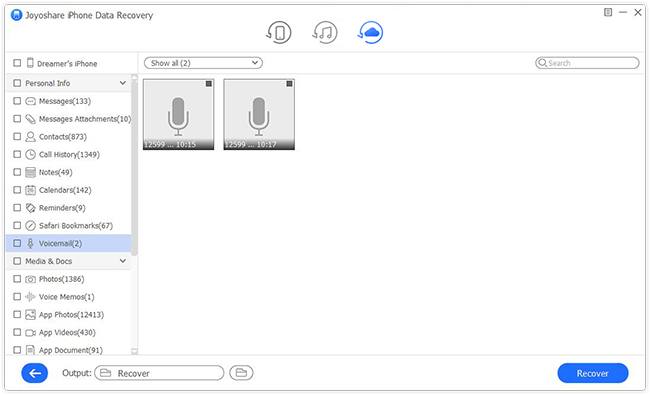650x395 pixels.
Task: Open Voice Memos(1) category
Action: pos(67,297)
